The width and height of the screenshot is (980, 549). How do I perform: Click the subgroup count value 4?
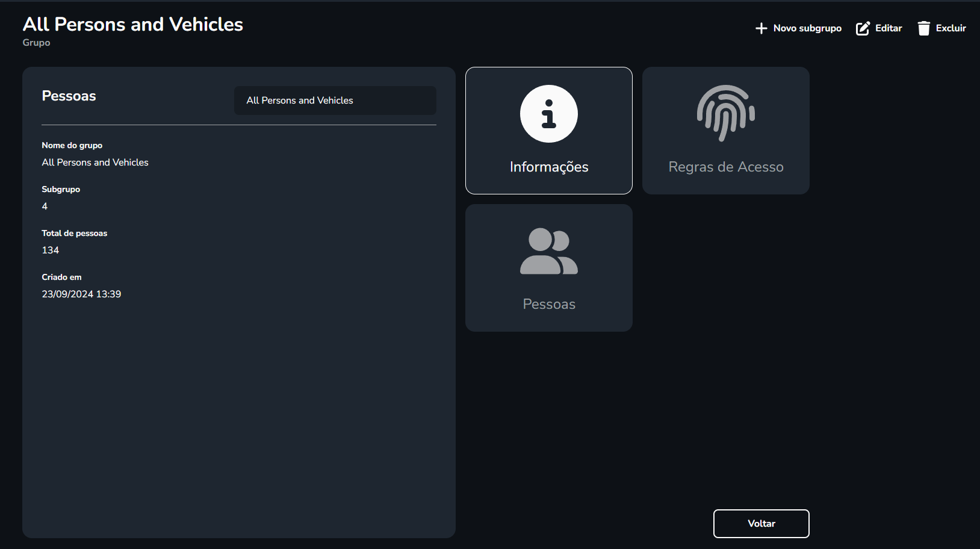tap(45, 206)
